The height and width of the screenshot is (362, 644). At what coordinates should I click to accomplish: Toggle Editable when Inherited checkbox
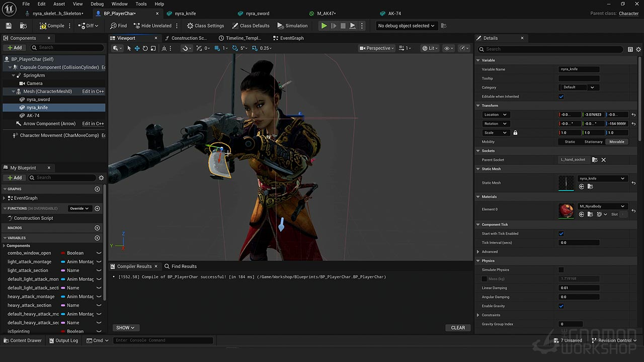[561, 97]
